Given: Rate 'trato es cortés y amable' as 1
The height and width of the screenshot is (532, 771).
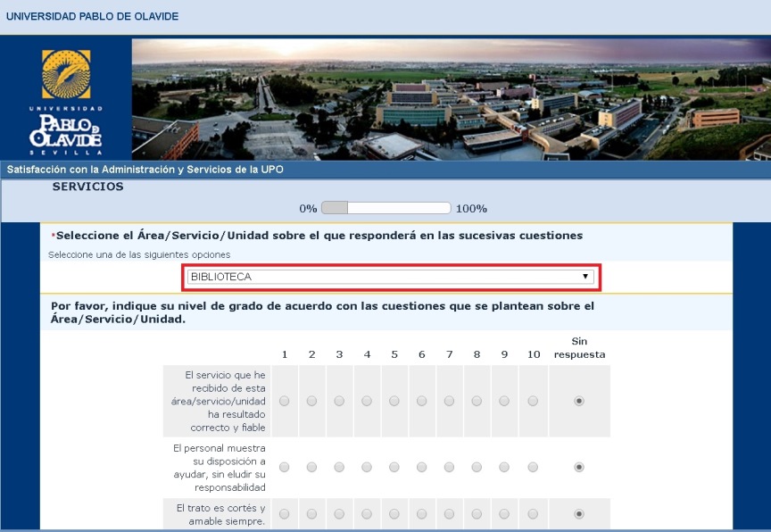Looking at the screenshot, I should 284,514.
